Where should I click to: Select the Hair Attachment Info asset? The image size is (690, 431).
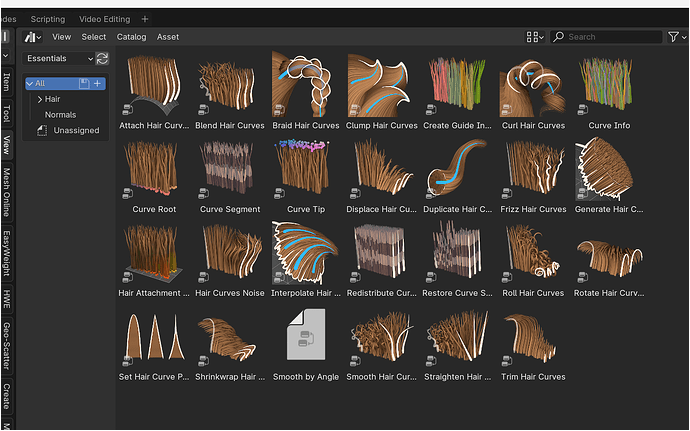click(154, 259)
